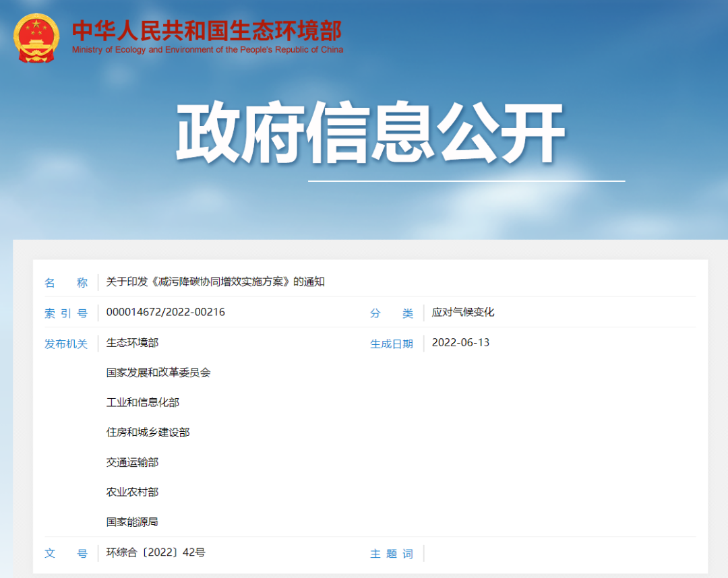Click the national emblem logo icon

[x=36, y=37]
